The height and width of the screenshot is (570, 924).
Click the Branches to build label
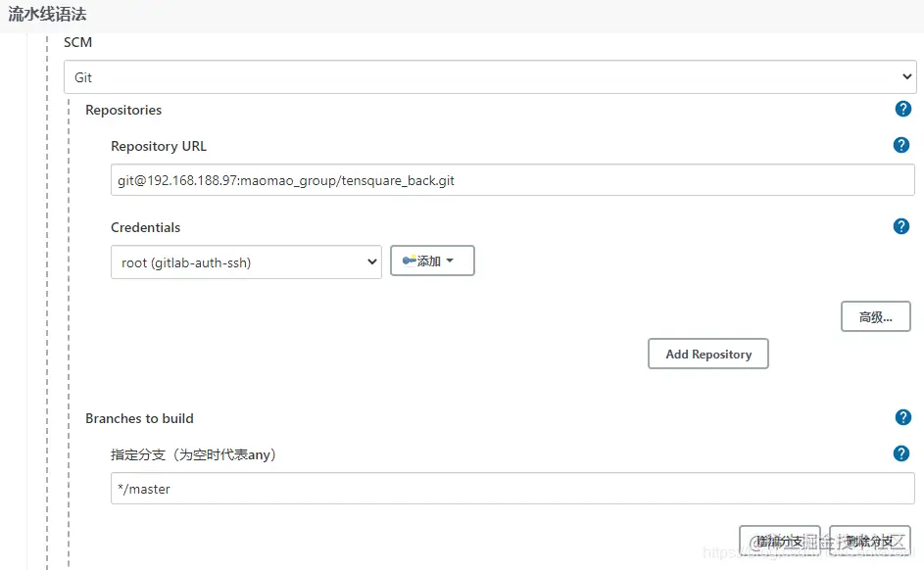140,418
